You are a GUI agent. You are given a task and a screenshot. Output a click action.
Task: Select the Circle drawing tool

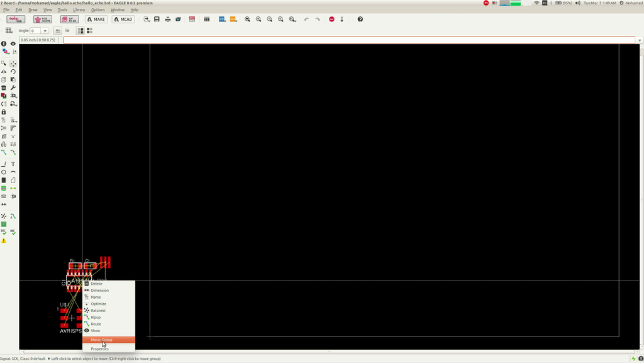4,172
